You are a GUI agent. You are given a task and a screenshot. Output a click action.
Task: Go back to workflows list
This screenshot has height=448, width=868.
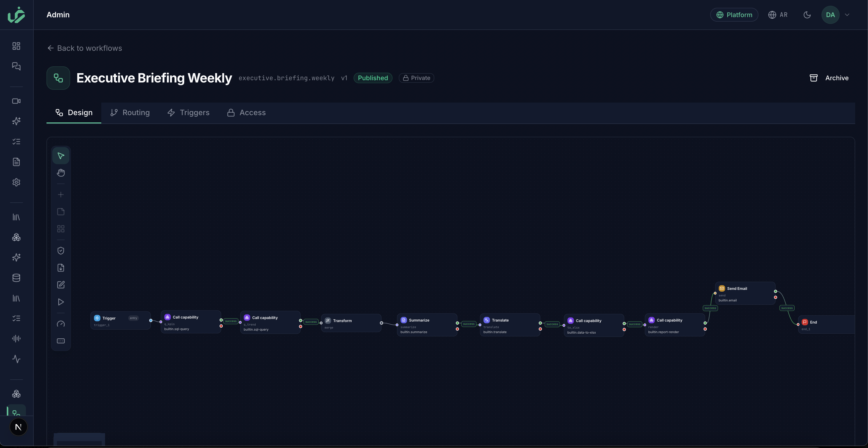pyautogui.click(x=85, y=48)
